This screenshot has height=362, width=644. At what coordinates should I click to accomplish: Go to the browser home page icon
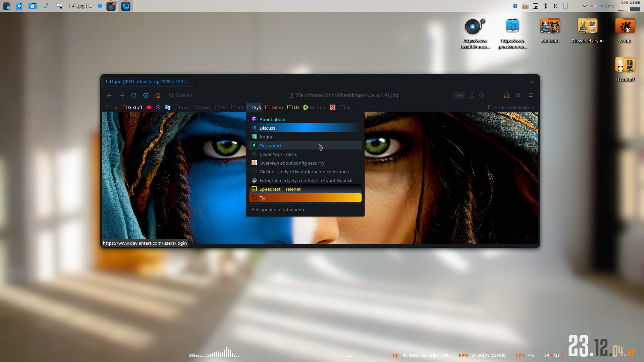coord(158,95)
